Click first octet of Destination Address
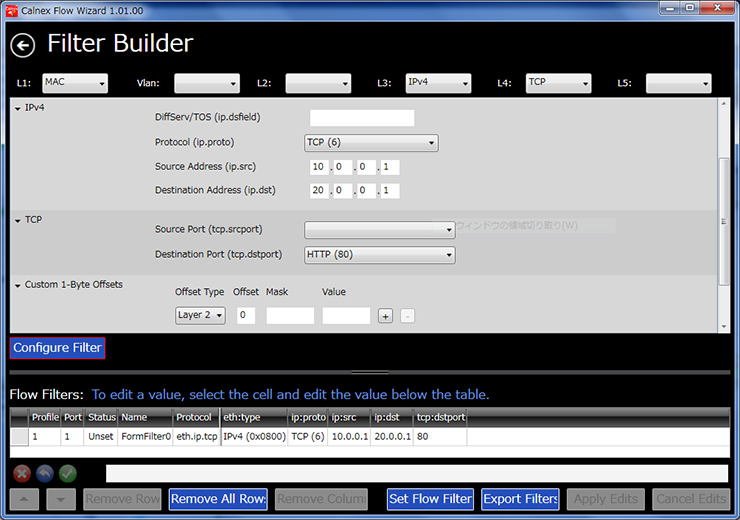740x520 pixels. coord(319,191)
